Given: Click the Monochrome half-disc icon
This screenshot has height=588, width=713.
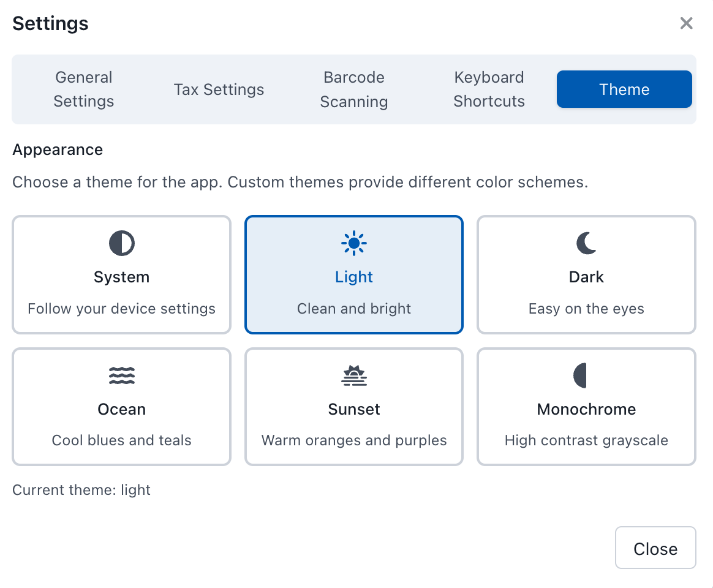Looking at the screenshot, I should coord(581,375).
